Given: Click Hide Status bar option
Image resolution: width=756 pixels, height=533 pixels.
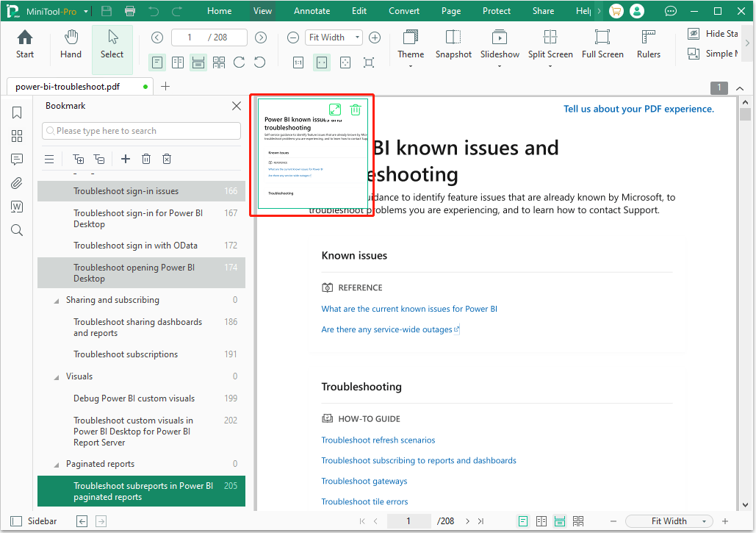Looking at the screenshot, I should [713, 33].
